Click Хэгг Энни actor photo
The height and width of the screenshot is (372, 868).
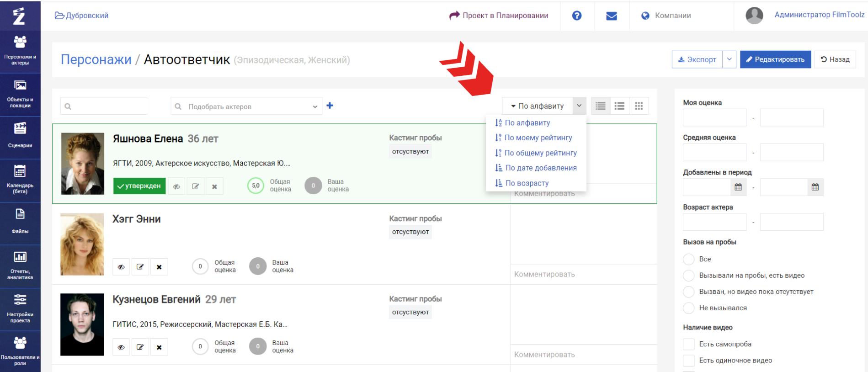[82, 244]
